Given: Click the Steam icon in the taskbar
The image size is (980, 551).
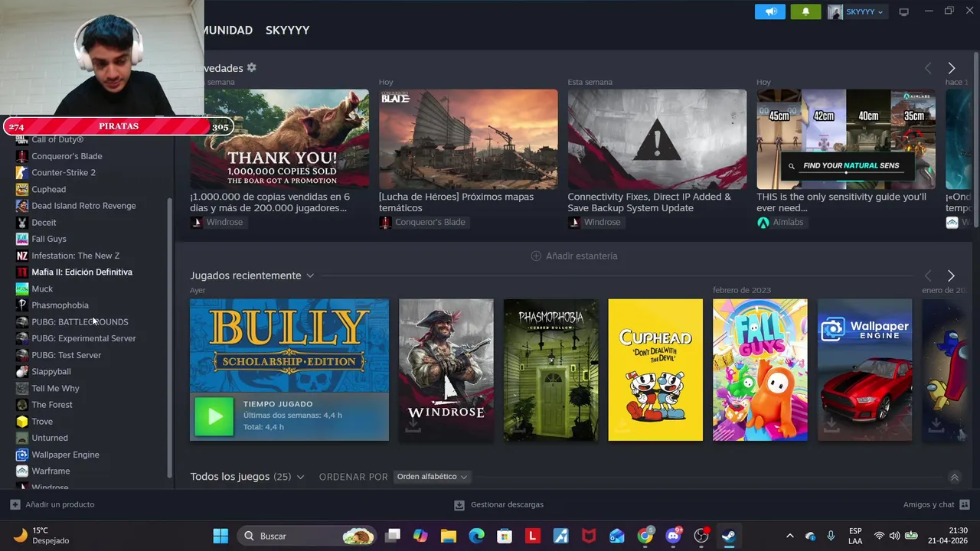Looking at the screenshot, I should tap(729, 536).
